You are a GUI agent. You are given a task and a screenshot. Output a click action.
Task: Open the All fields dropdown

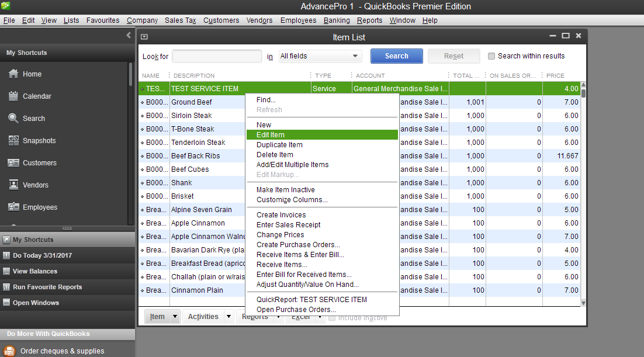pos(320,56)
